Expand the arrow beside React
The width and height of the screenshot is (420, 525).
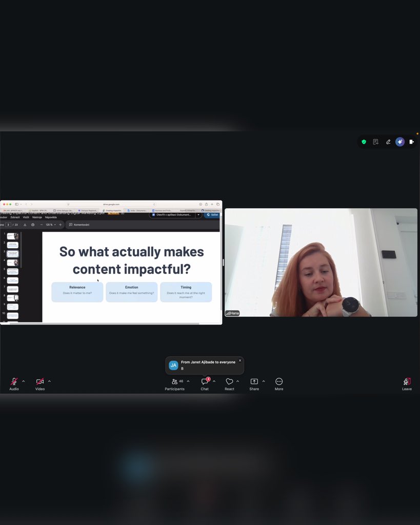click(238, 381)
